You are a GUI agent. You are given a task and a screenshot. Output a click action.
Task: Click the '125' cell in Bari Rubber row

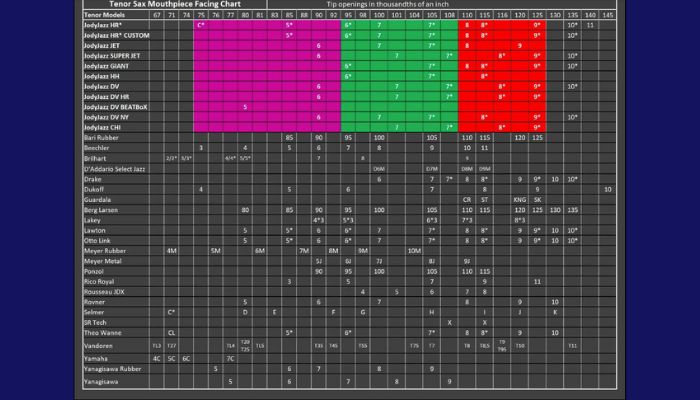(x=538, y=138)
